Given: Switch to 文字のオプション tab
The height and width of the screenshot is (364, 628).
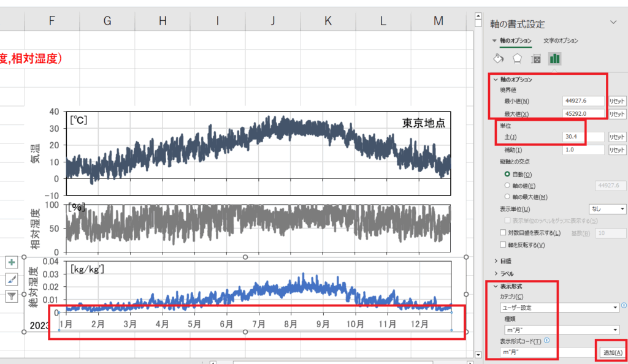Looking at the screenshot, I should pos(561,40).
